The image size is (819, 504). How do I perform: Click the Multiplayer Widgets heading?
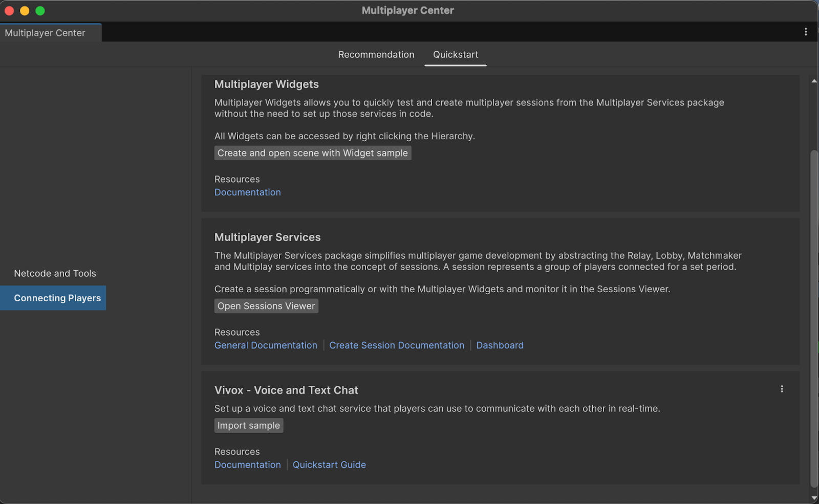coord(267,84)
